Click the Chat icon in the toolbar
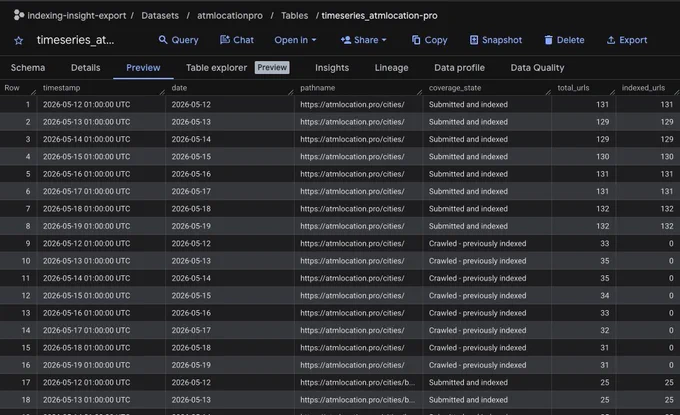The width and height of the screenshot is (680, 415). (225, 40)
